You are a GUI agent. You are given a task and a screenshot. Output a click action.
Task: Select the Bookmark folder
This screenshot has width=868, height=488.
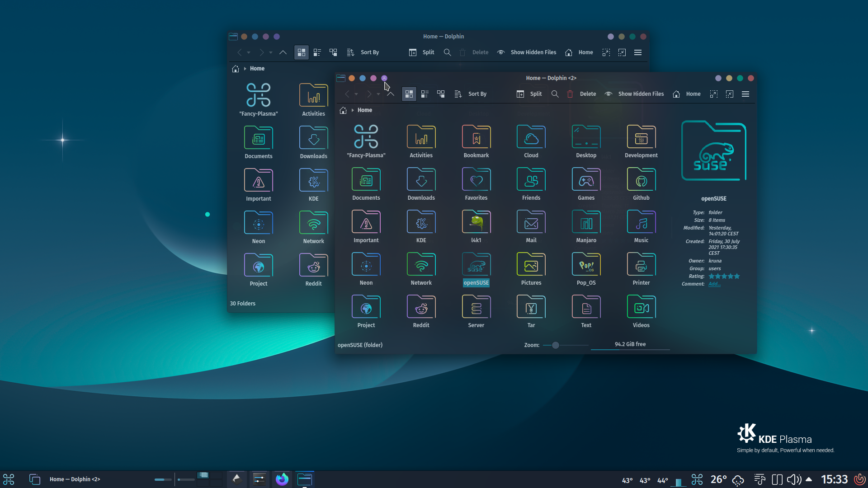476,141
